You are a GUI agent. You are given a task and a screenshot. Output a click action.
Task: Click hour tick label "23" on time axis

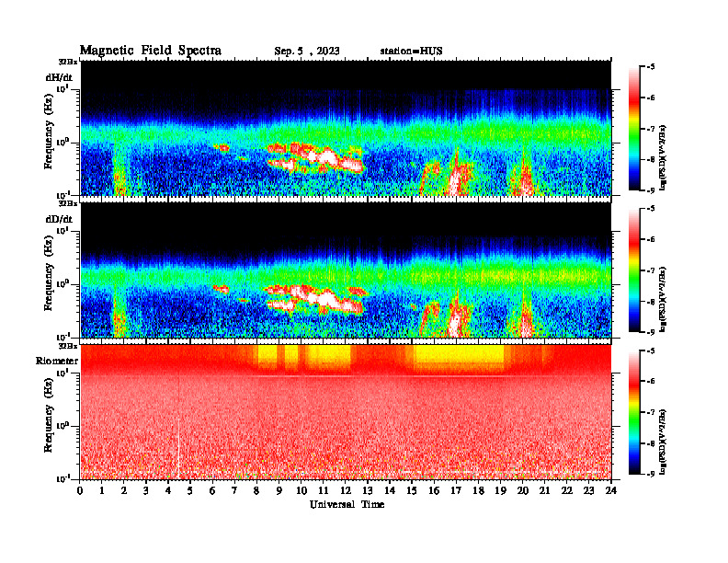pyautogui.click(x=588, y=490)
